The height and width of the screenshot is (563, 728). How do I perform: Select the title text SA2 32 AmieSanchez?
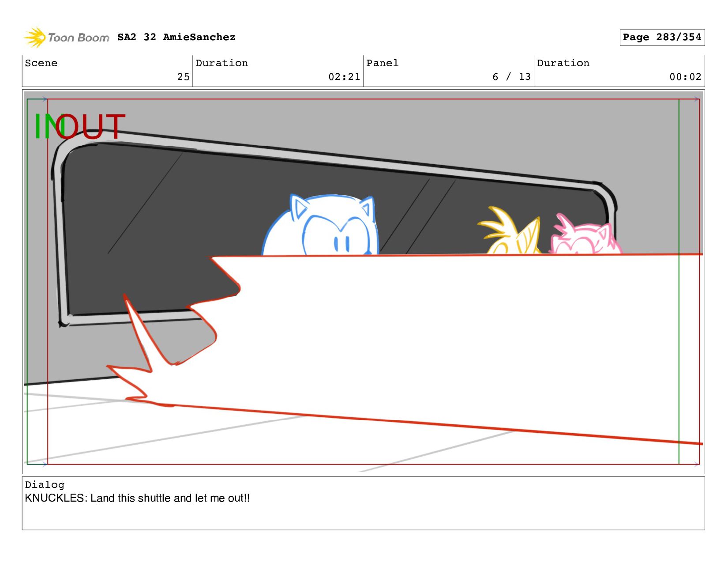click(176, 37)
